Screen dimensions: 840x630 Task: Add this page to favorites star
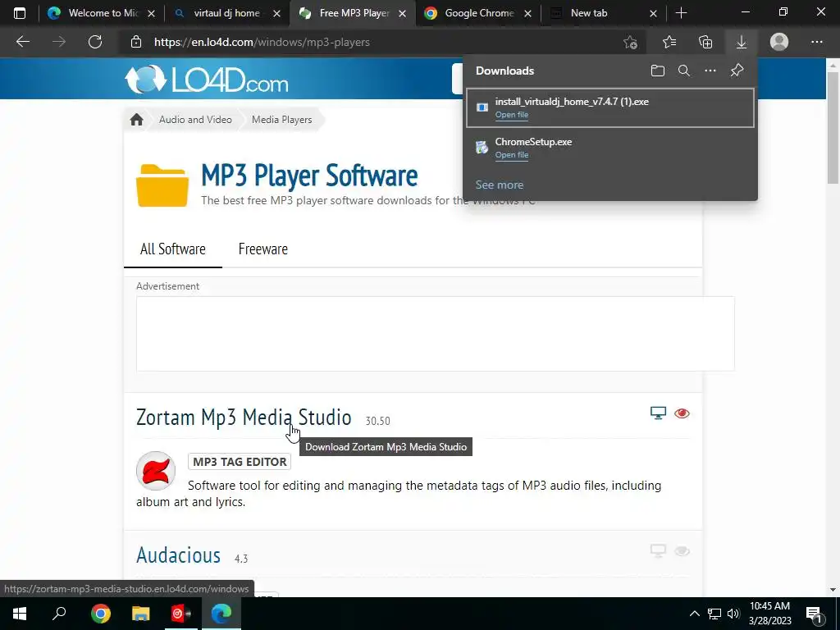pos(631,42)
